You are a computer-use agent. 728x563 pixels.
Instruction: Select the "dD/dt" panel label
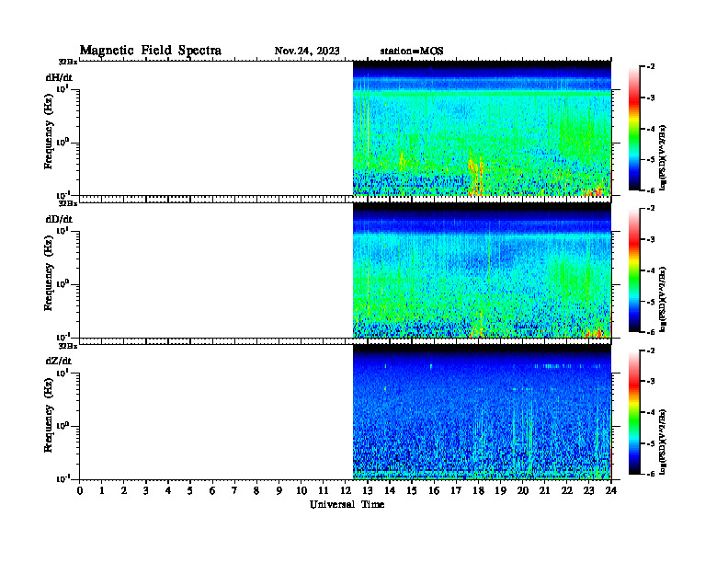point(59,219)
